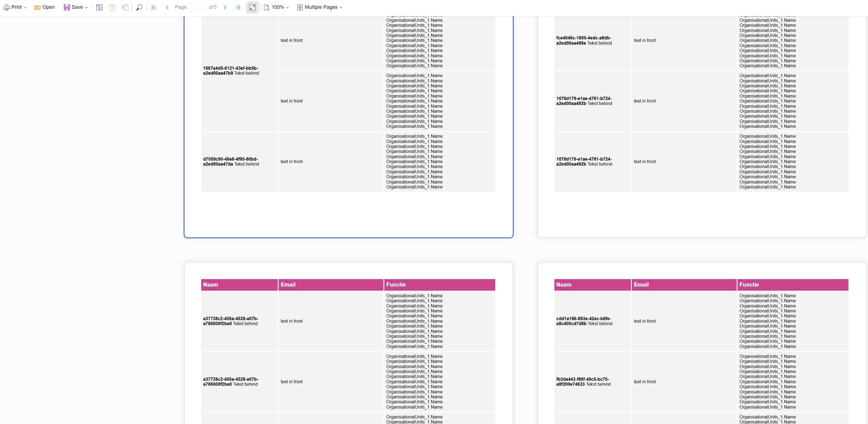
Task: Select the cdd1a186-893e-42ac-b8fe cell
Action: tap(592, 321)
